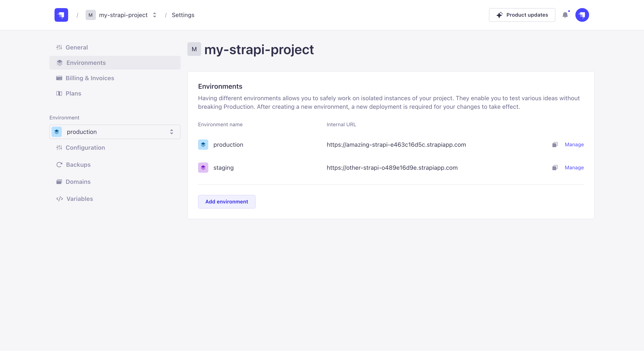This screenshot has width=644, height=351.
Task: Click the production name in table
Action: coord(228,145)
